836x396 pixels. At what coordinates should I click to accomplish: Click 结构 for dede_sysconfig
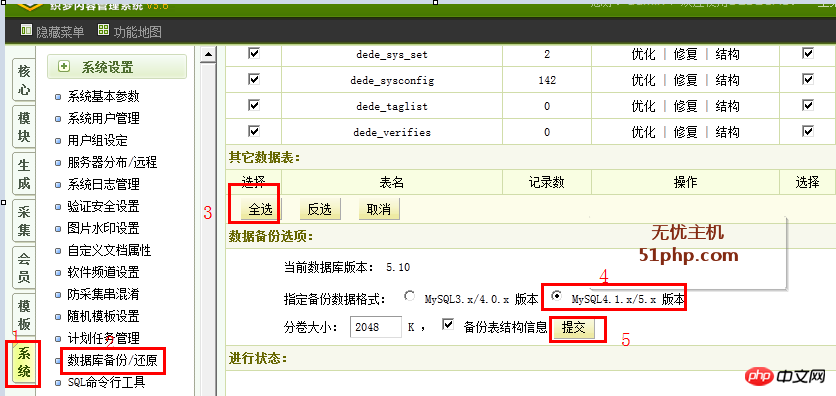(728, 80)
